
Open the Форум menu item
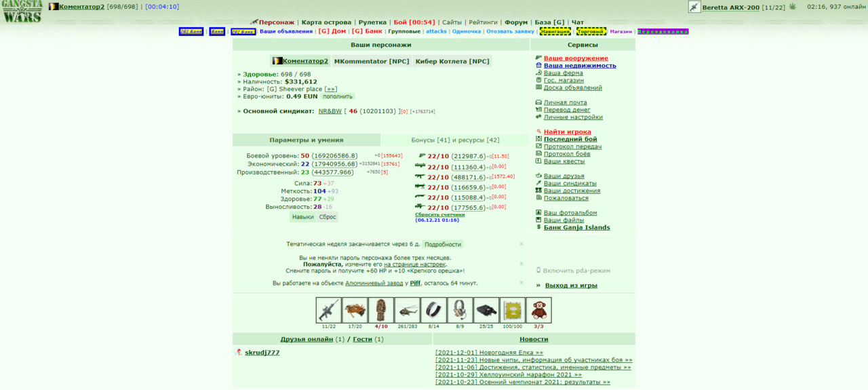[x=516, y=22]
